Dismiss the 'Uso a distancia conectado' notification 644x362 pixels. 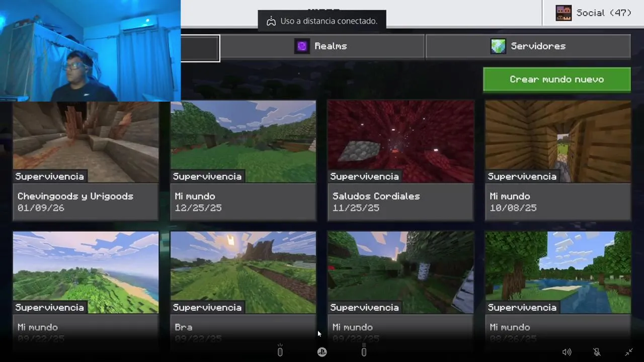click(322, 21)
